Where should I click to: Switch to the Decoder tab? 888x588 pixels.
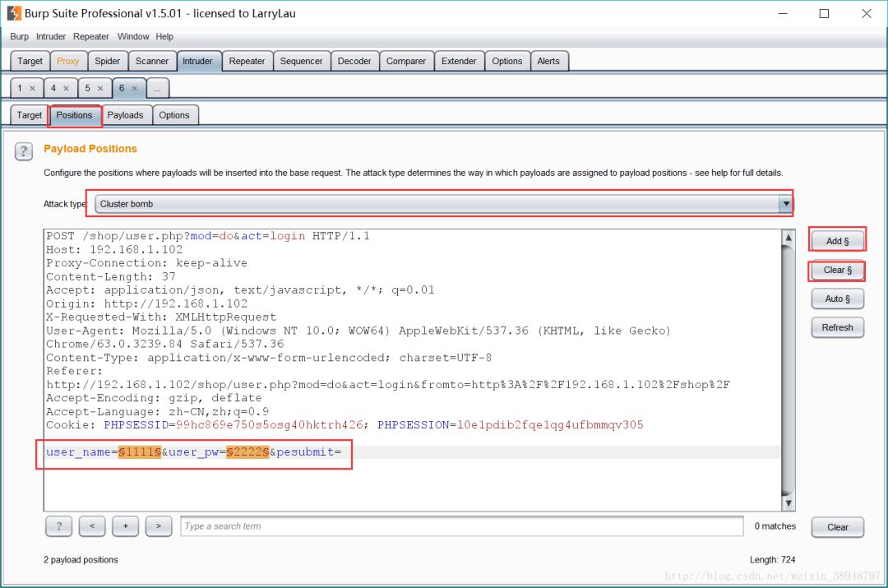coord(354,61)
